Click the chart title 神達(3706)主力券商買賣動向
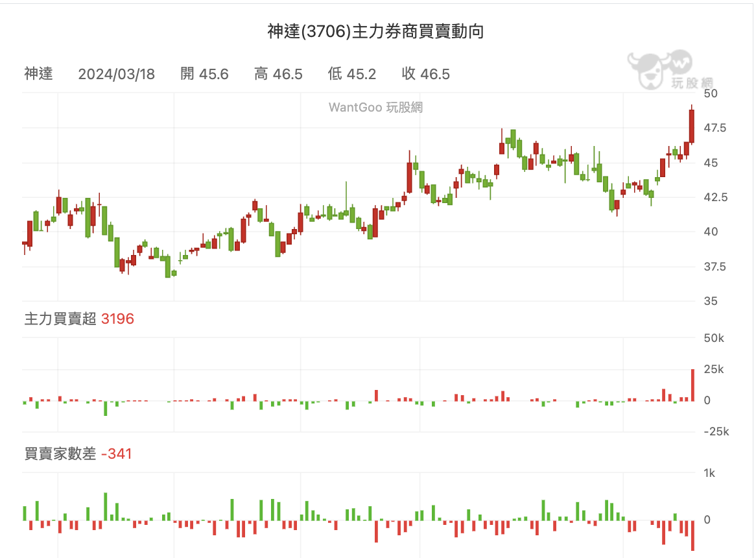The image size is (756, 558). click(x=375, y=31)
